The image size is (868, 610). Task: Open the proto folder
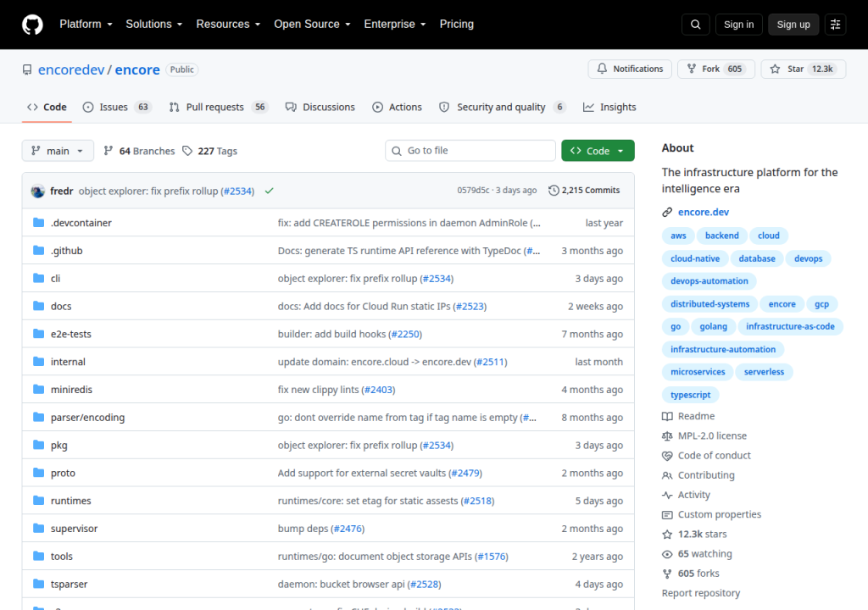point(63,473)
